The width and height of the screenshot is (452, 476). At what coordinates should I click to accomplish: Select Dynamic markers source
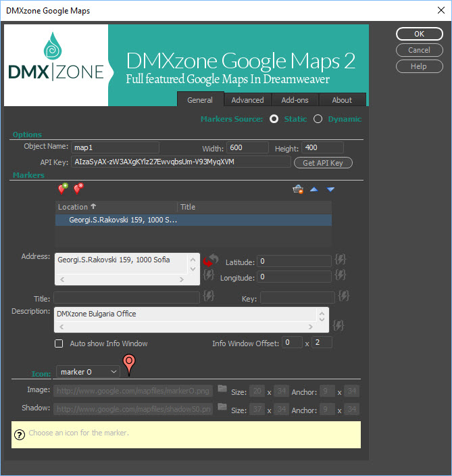click(x=318, y=119)
